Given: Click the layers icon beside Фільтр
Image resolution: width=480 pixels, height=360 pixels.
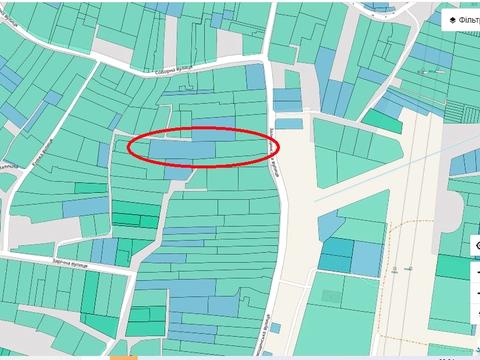Looking at the screenshot, I should click(452, 20).
